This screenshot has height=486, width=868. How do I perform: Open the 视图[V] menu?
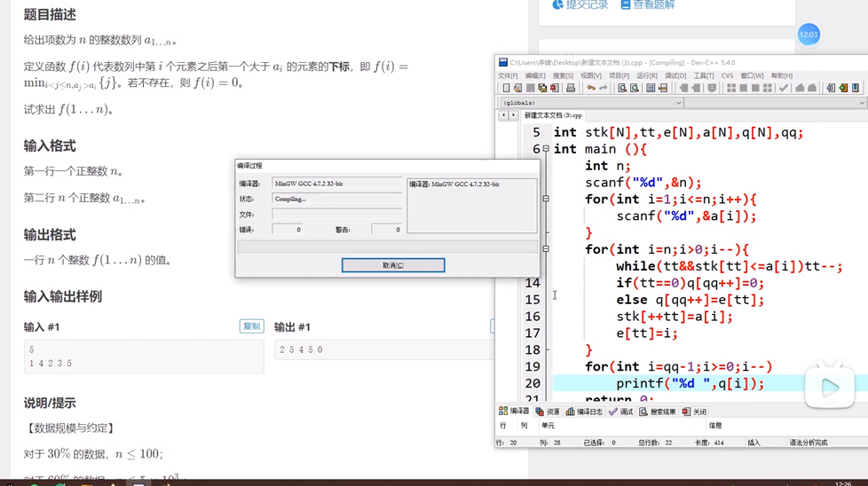591,75
